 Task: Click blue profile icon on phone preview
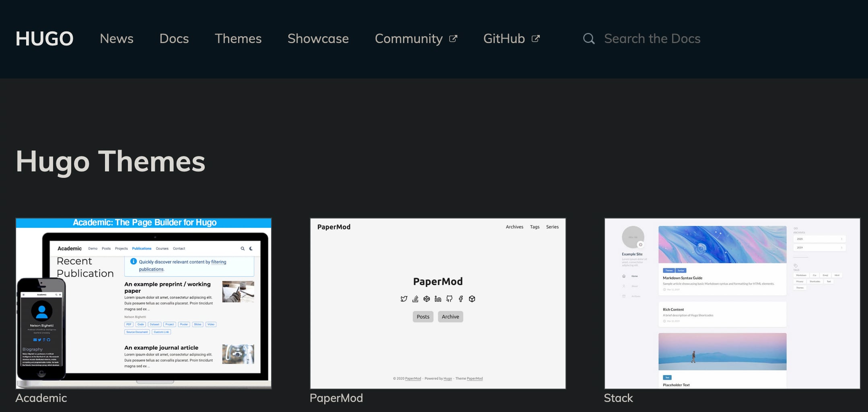coord(42,311)
